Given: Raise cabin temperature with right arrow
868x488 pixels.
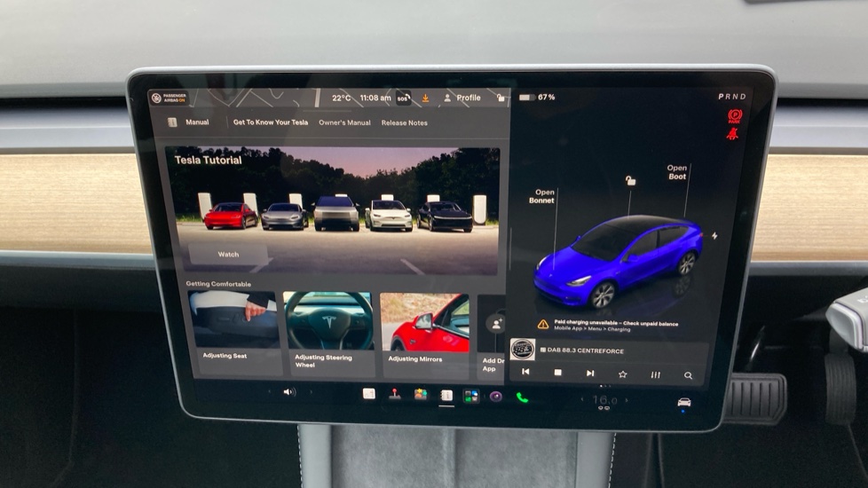Looking at the screenshot, I should (627, 400).
